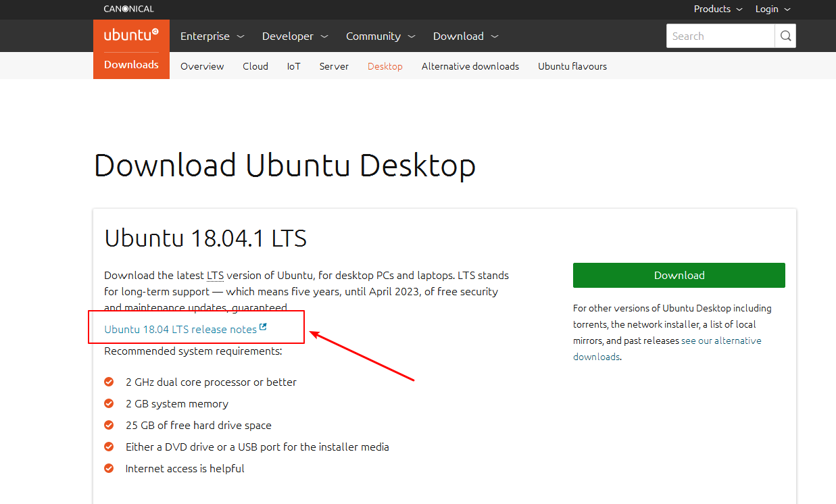Click the search magnifier icon
Image resolution: width=836 pixels, height=504 pixels.
point(785,35)
